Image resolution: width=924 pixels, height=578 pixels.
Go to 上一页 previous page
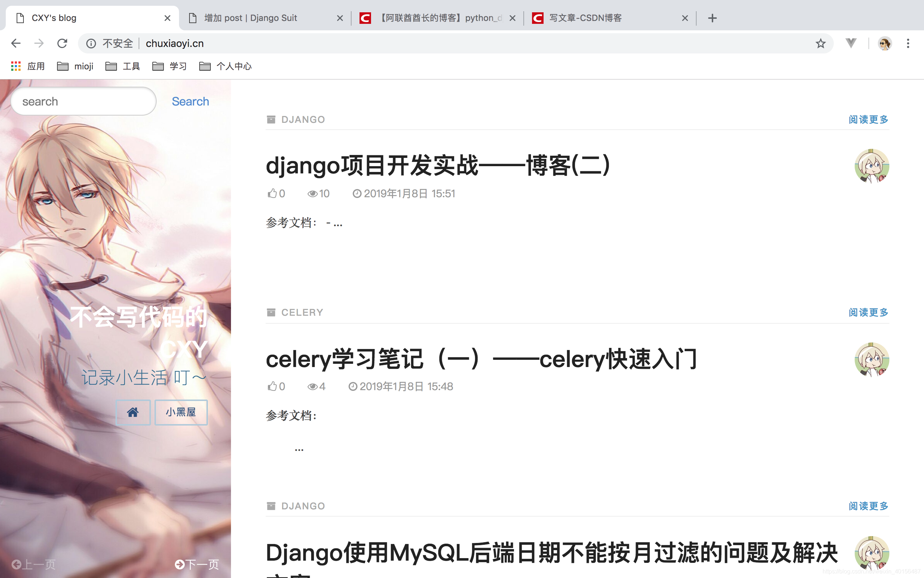(x=34, y=564)
